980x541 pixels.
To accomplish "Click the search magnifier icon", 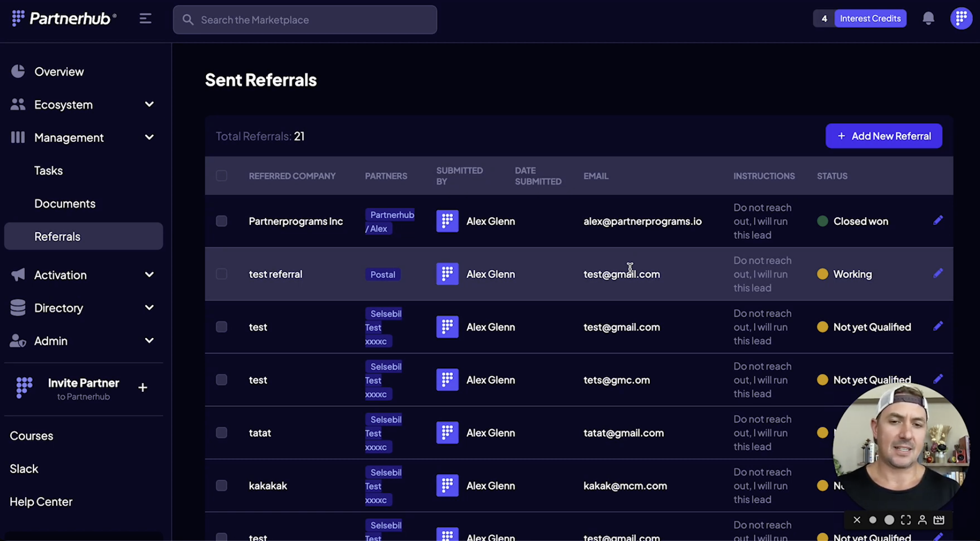I will 188,20.
